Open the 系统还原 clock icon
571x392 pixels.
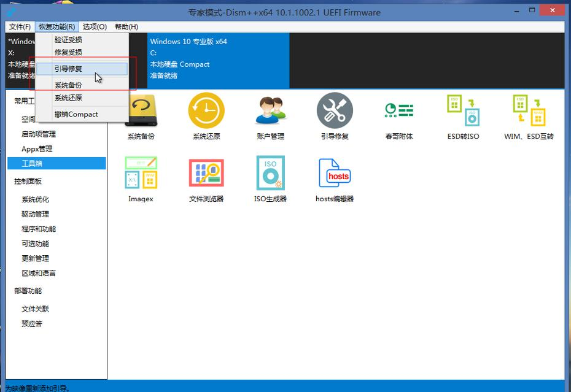click(x=206, y=110)
